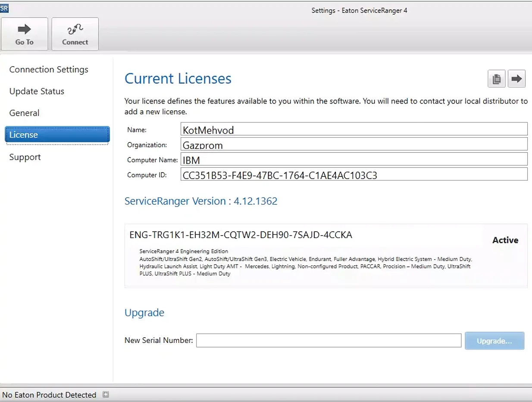Click the Go To arrow button
This screenshot has width=532, height=402.
click(25, 34)
